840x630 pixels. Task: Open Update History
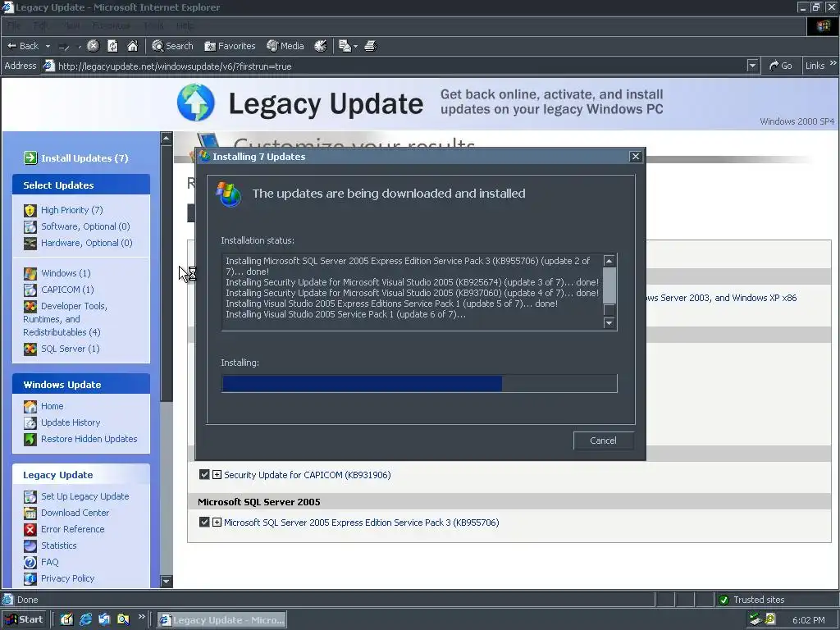pyautogui.click(x=71, y=422)
